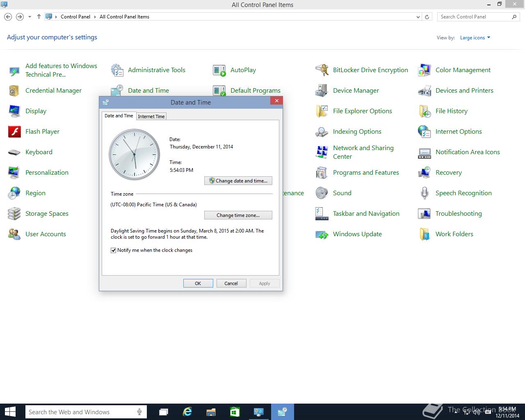The image size is (525, 420).
Task: Cancel the Date and Time dialog
Action: [231, 283]
